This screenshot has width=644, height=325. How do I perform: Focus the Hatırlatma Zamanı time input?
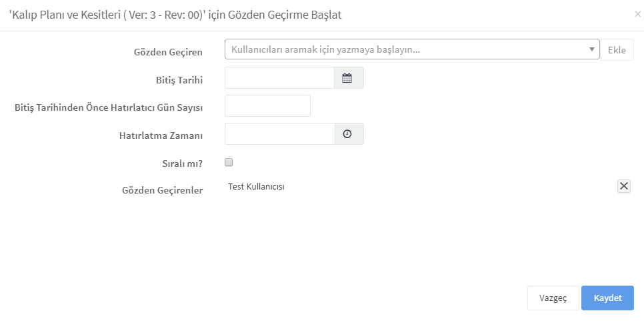coord(280,133)
